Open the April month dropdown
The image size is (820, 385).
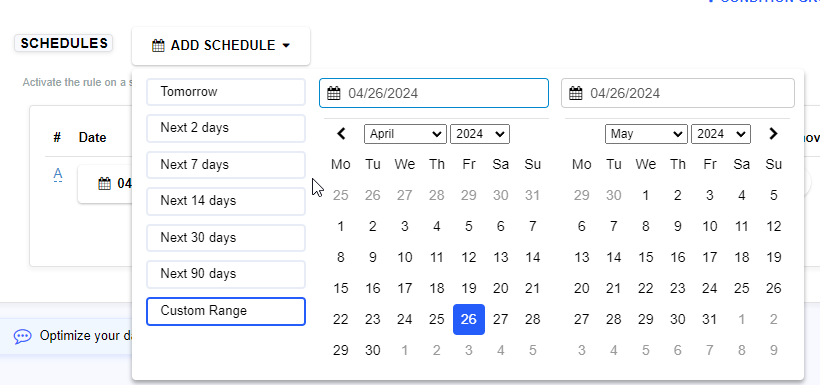(x=405, y=134)
